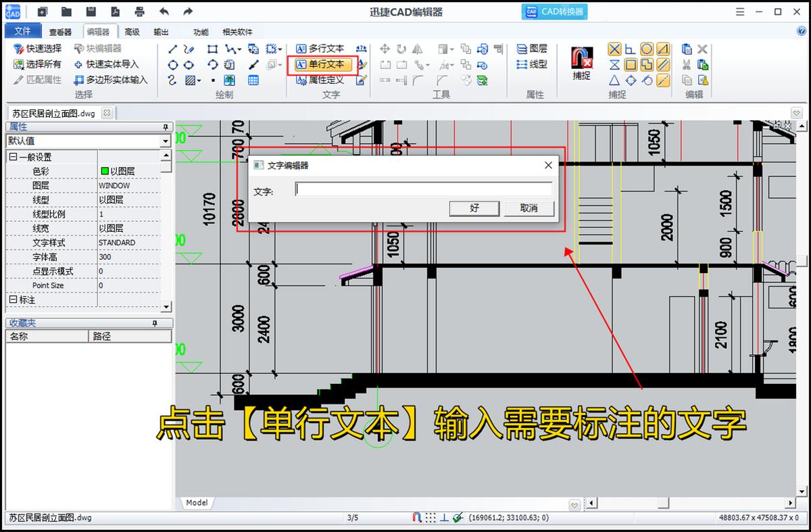Open the 文件 menu
The width and height of the screenshot is (811, 532).
coord(23,30)
